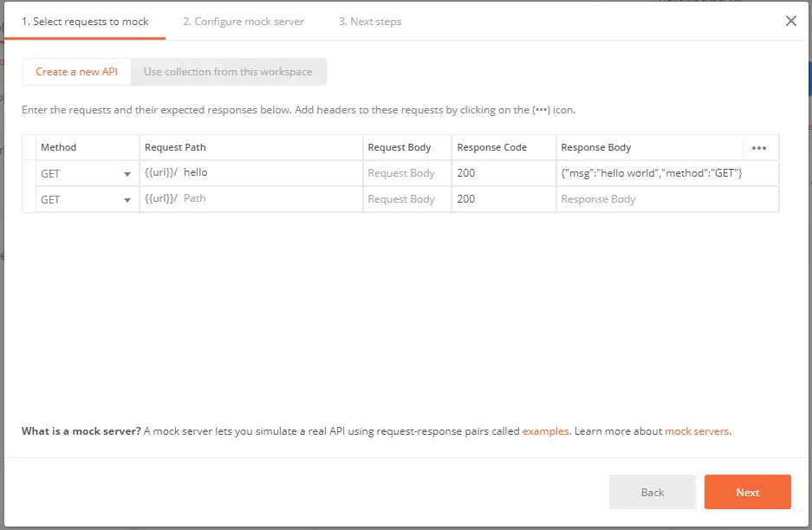Click the empty Path field in second row
Screen dimensions: 812x530
click(x=269, y=199)
